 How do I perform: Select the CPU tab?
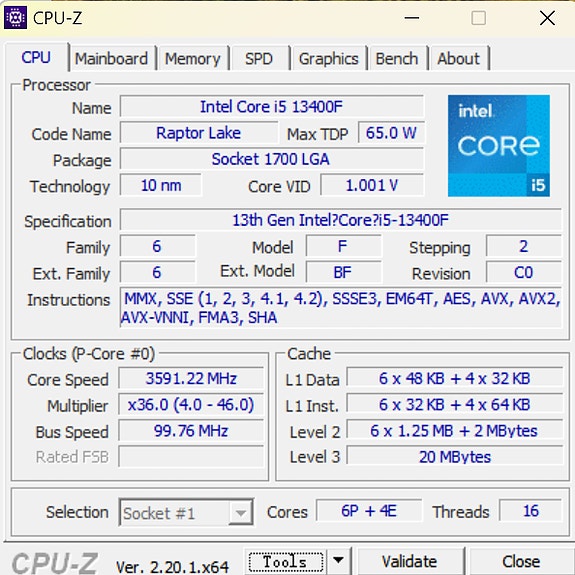[36, 57]
